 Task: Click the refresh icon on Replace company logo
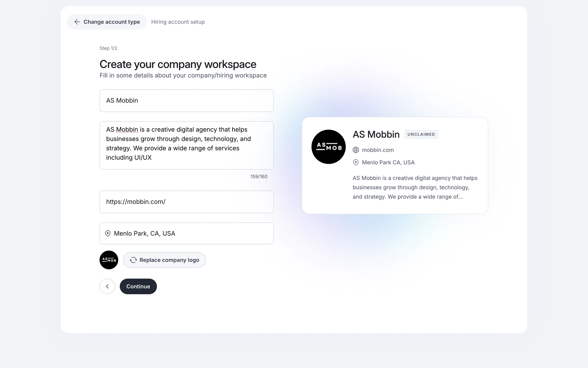[x=133, y=260]
